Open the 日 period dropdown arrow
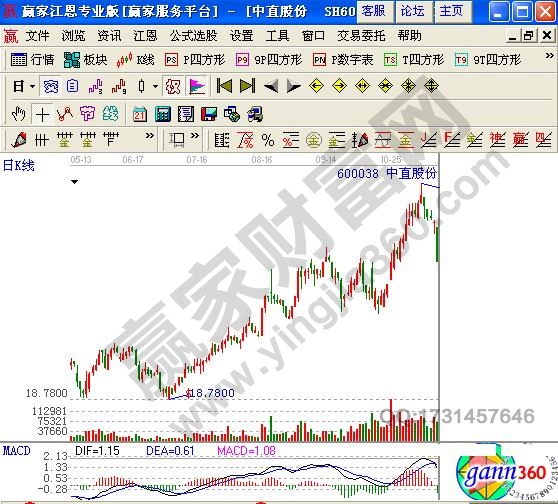Image resolution: width=558 pixels, height=504 pixels. pos(33,86)
